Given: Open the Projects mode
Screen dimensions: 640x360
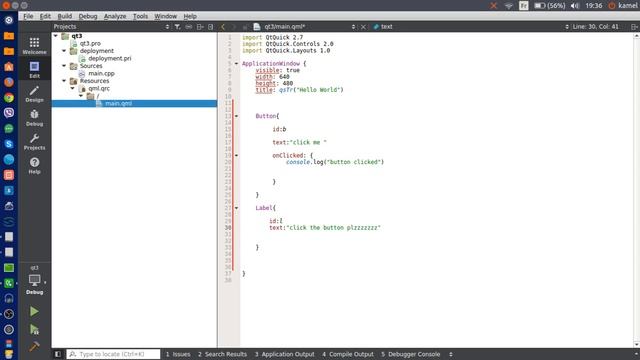Looking at the screenshot, I should [x=34, y=142].
